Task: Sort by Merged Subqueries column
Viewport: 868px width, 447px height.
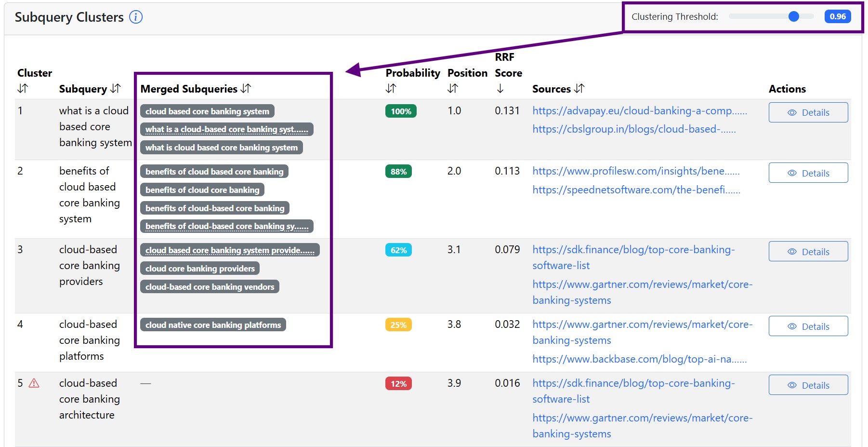Action: [246, 88]
